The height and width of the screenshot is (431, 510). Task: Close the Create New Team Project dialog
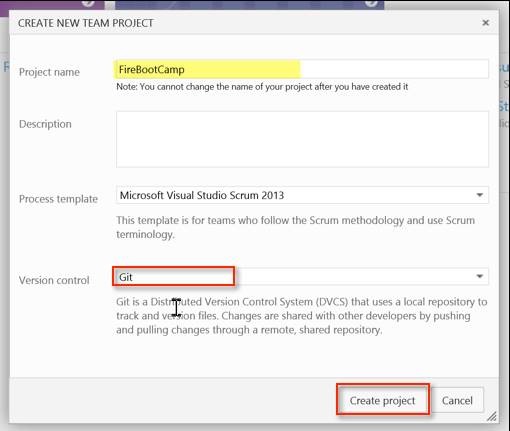tap(485, 23)
